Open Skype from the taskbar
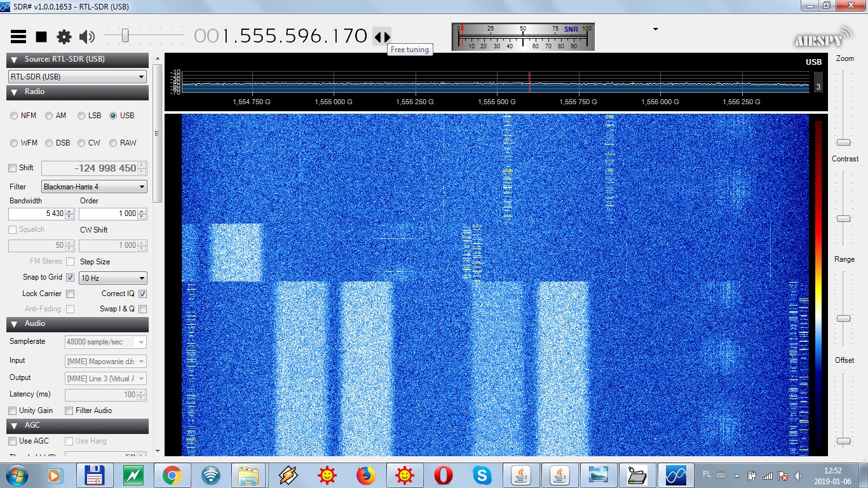This screenshot has width=868, height=488. [482, 475]
